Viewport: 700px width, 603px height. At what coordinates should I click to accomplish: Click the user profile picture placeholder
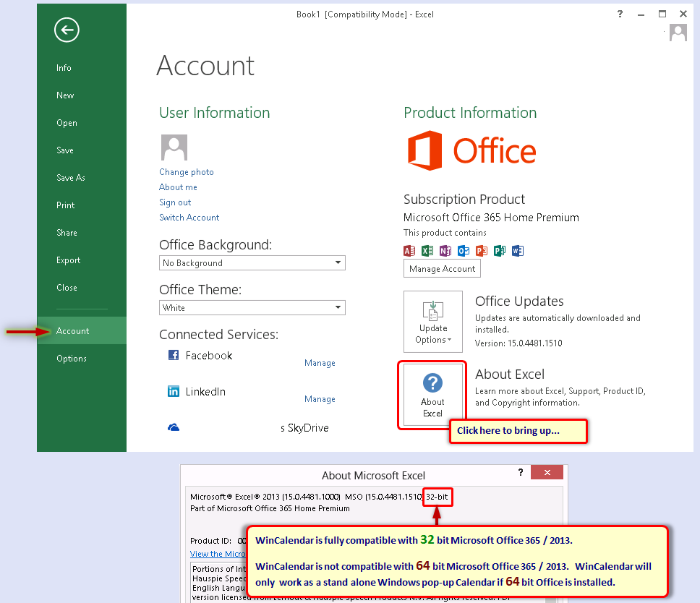click(x=174, y=147)
